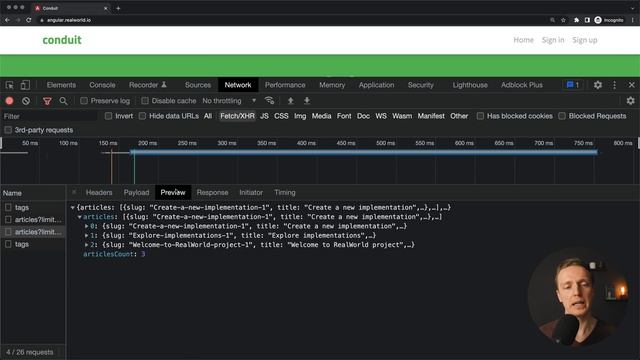Open network search magnifier icon

pyautogui.click(x=63, y=101)
